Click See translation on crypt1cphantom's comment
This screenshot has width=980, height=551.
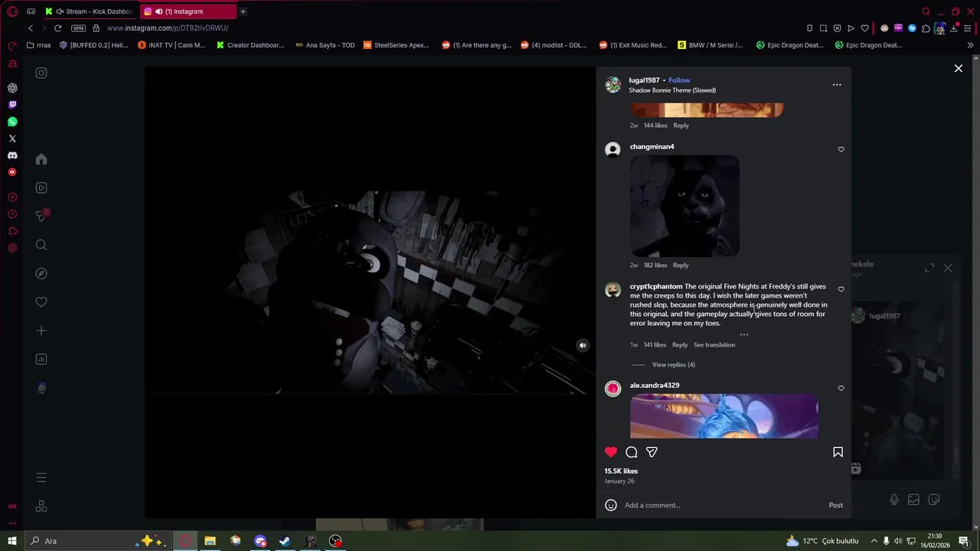(714, 344)
